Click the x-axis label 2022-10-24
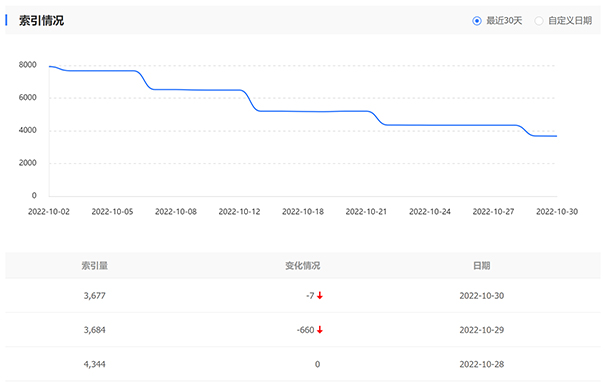Viewport: 605px width, 385px height. coord(430,211)
